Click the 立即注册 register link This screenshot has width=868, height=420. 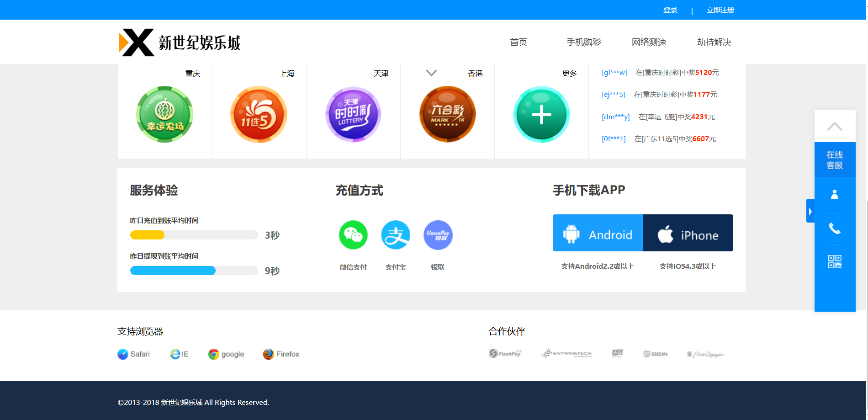(720, 10)
